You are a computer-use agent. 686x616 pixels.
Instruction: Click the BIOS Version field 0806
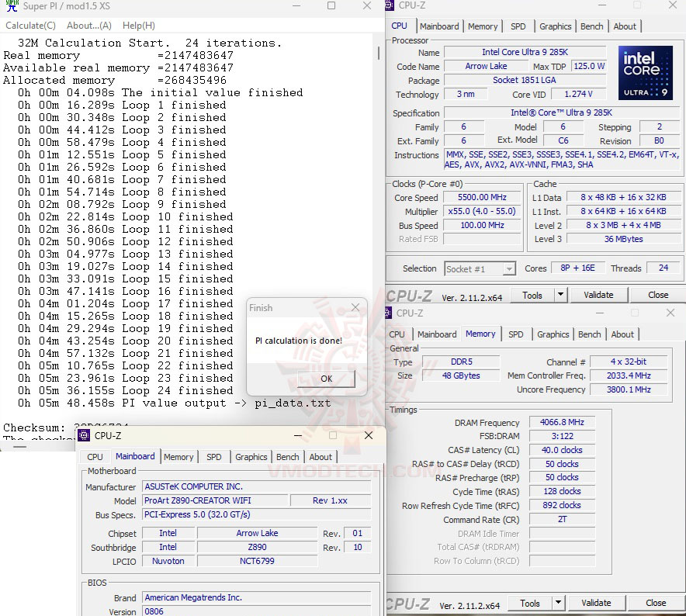256,611
